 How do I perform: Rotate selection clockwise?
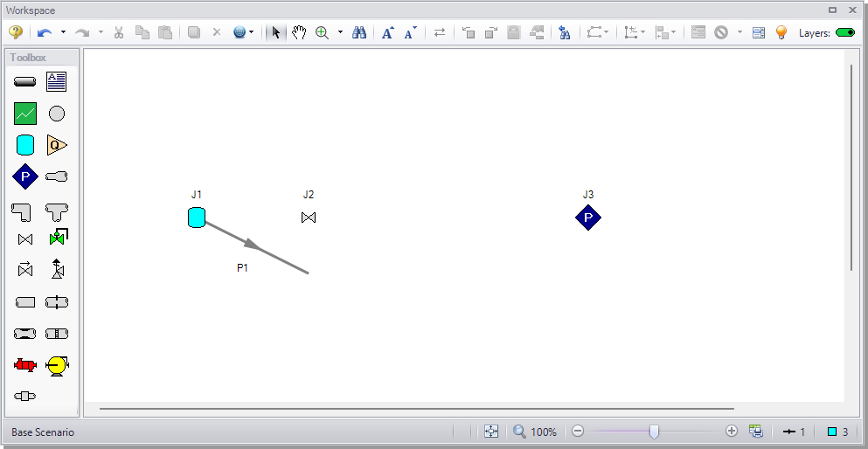pyautogui.click(x=491, y=32)
